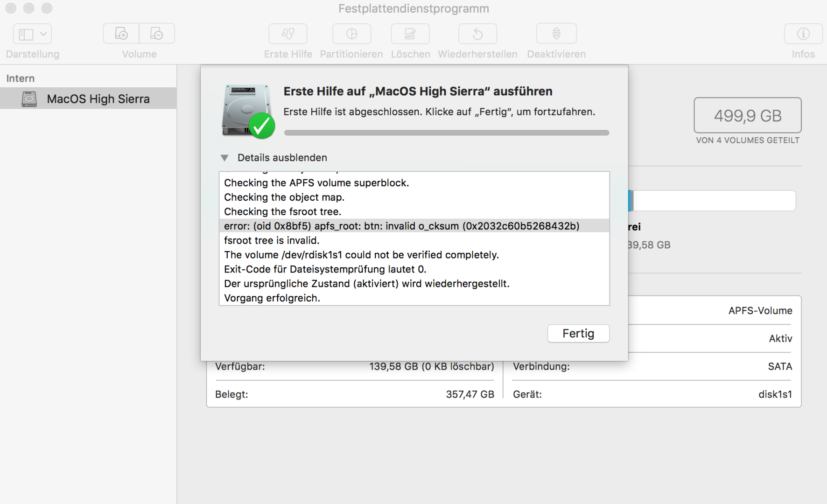The height and width of the screenshot is (504, 827).
Task: Click 'VON 4 VOLUMES GETEILT' label
Action: point(748,140)
